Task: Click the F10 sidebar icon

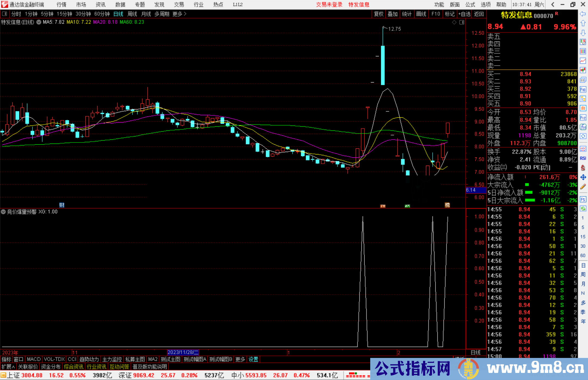Action: (583, 89)
